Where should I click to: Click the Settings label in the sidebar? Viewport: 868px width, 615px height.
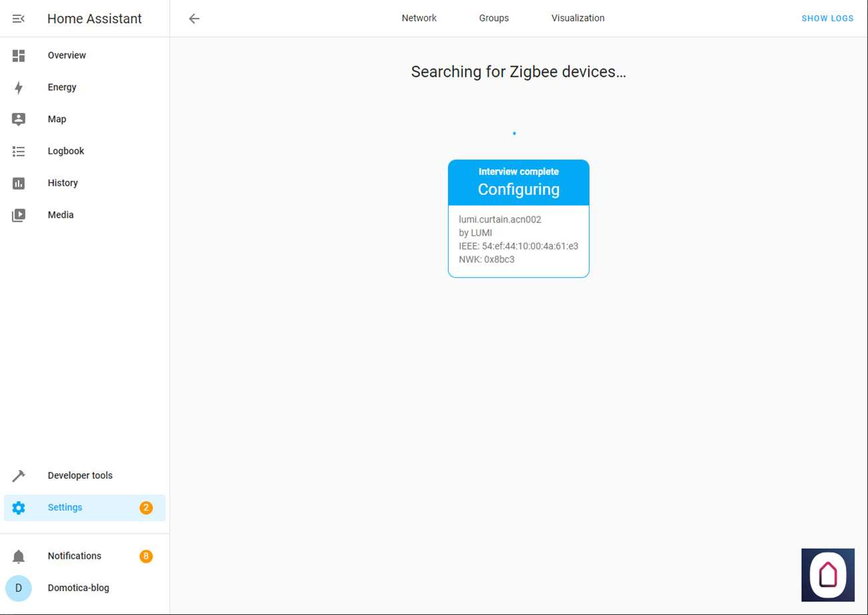pos(65,507)
